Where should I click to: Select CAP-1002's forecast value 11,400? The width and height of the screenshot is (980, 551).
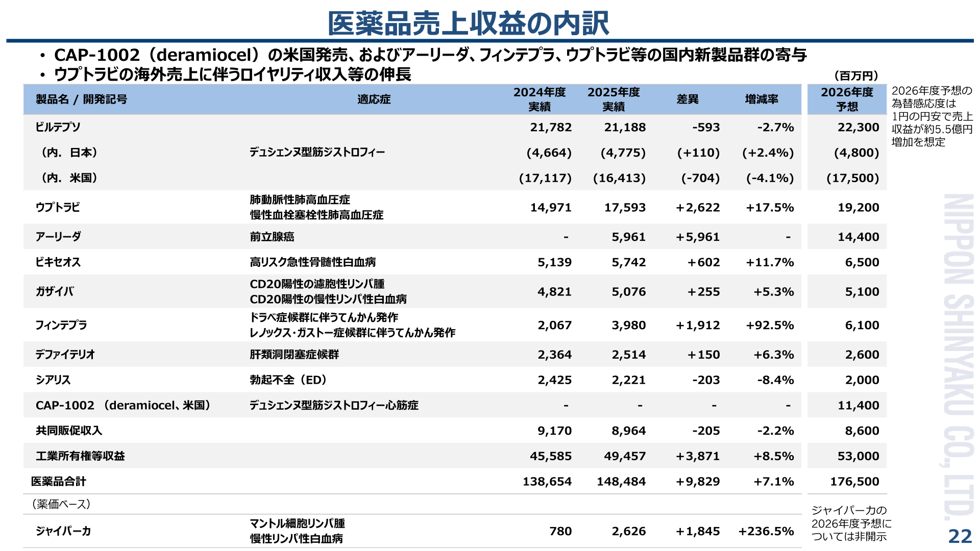[859, 406]
